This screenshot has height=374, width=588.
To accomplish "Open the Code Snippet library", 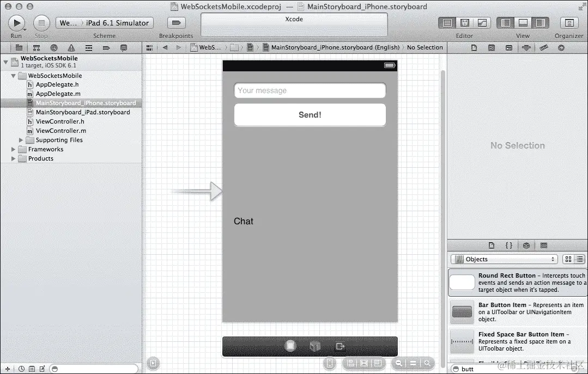I will (508, 245).
